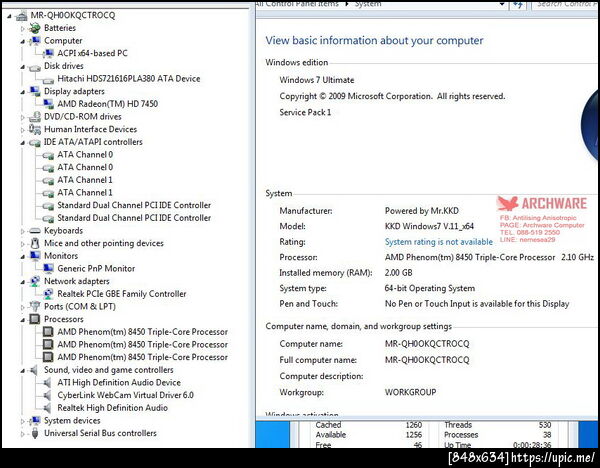The image size is (600, 468).
Task: Click the Windows 7 Ultimate edition text
Action: [x=316, y=80]
